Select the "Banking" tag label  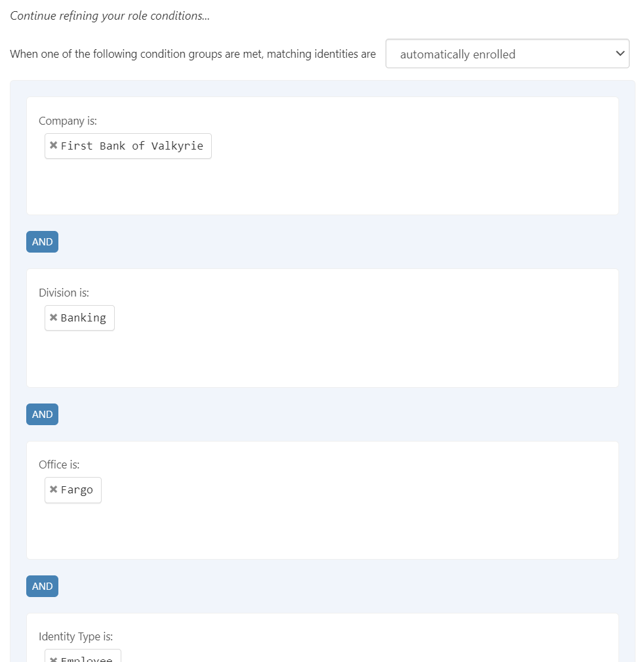pos(83,318)
